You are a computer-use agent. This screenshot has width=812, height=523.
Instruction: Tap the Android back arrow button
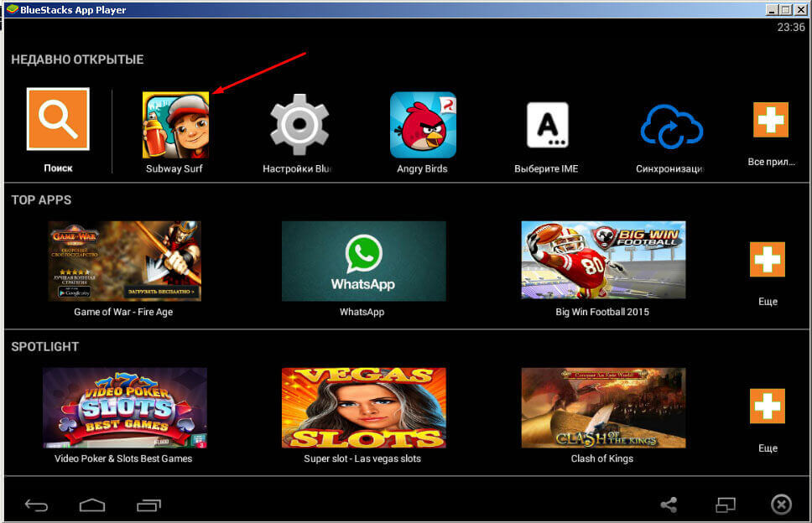[36, 505]
